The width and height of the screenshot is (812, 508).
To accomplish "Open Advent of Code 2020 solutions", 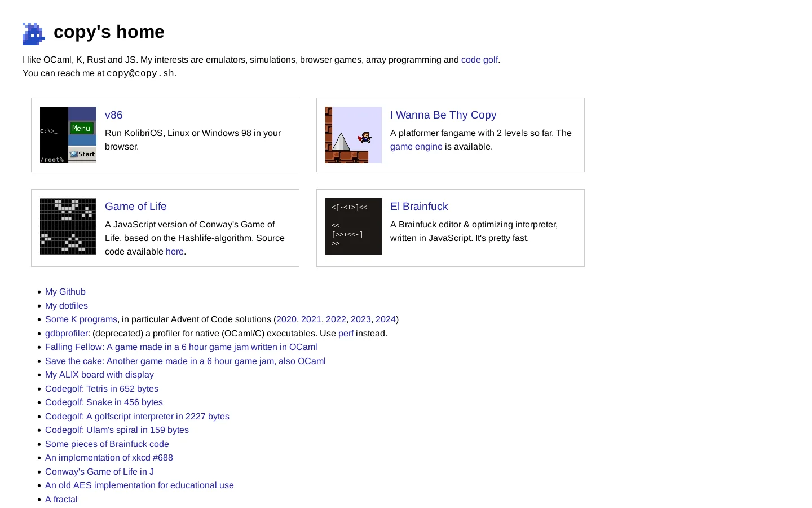I will (x=286, y=319).
